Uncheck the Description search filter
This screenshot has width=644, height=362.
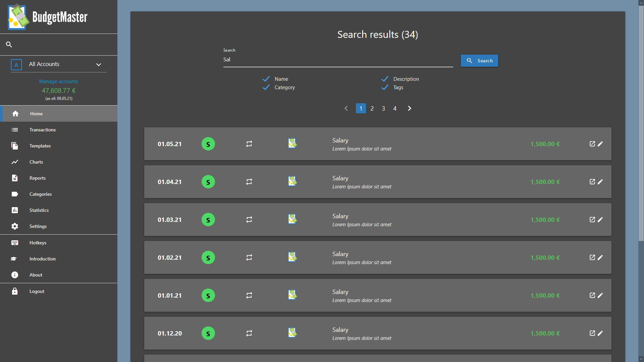385,79
